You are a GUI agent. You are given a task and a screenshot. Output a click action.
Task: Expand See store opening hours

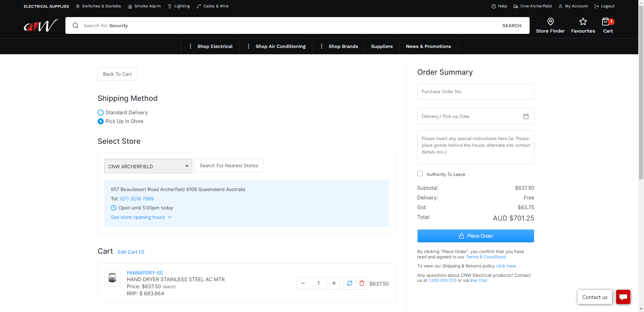tap(141, 217)
